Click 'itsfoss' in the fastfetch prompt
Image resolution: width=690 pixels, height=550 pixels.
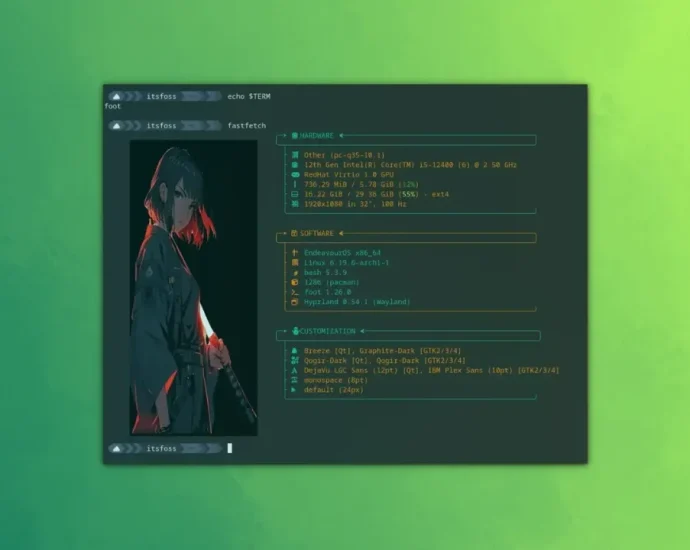pos(161,126)
